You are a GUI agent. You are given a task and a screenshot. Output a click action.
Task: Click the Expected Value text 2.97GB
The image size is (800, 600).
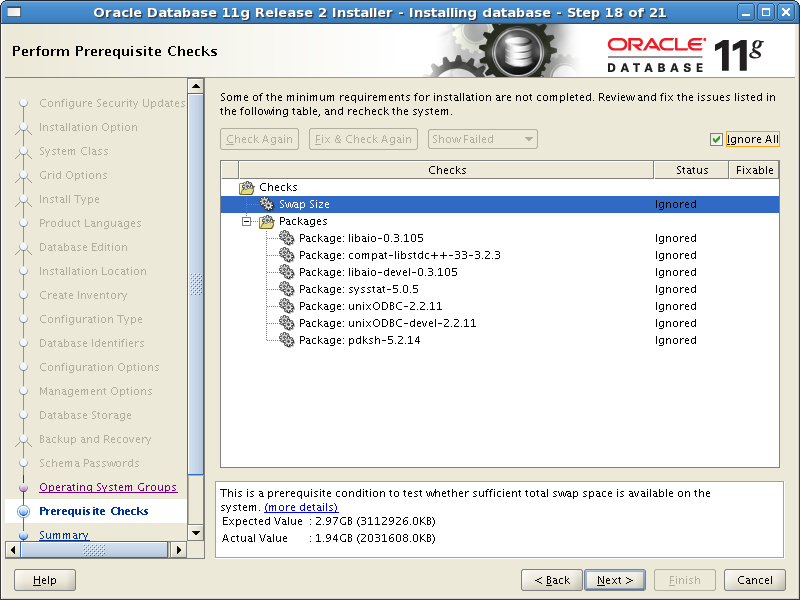click(375, 521)
